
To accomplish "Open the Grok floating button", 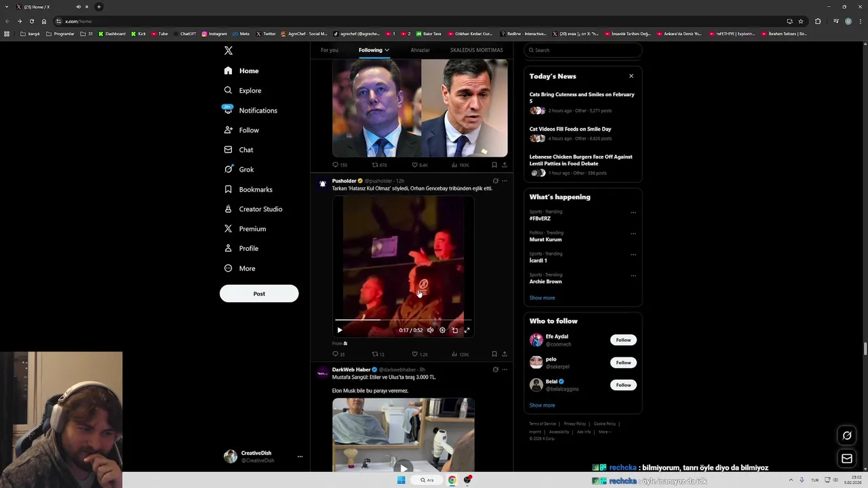I will click(x=847, y=436).
